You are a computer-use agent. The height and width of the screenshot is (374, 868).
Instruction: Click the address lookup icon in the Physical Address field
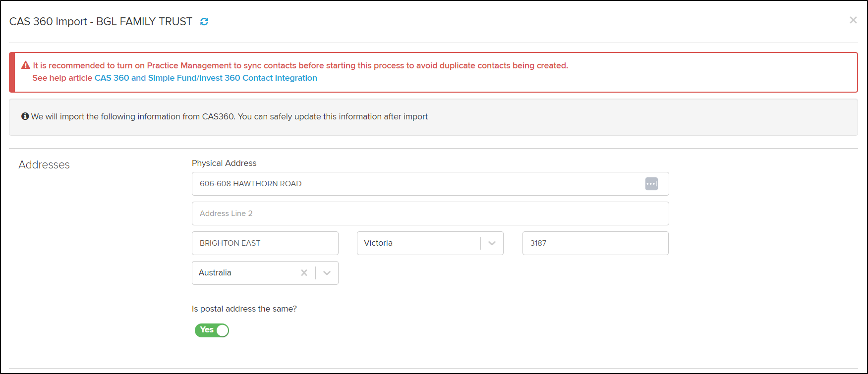pyautogui.click(x=651, y=184)
